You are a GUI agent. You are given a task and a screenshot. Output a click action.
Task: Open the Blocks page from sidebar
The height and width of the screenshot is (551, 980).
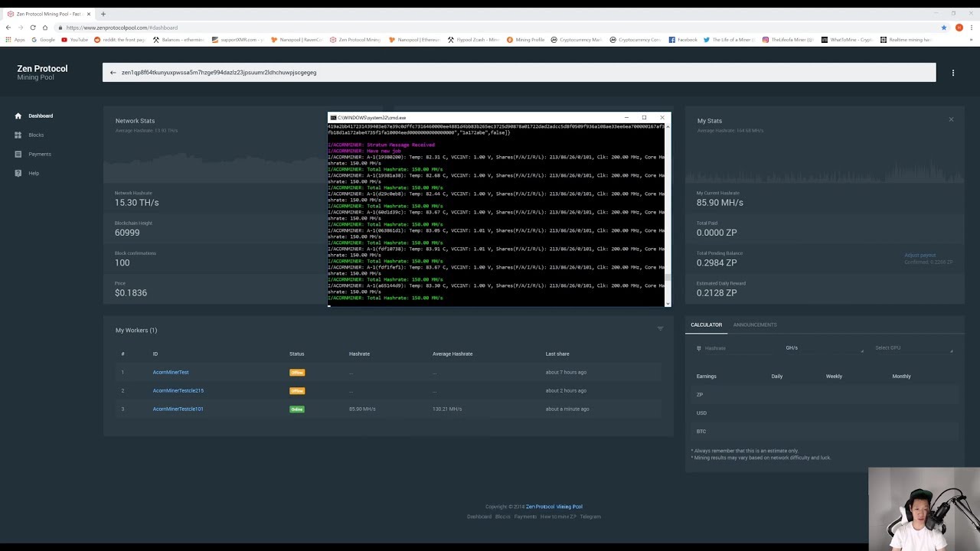pyautogui.click(x=36, y=135)
